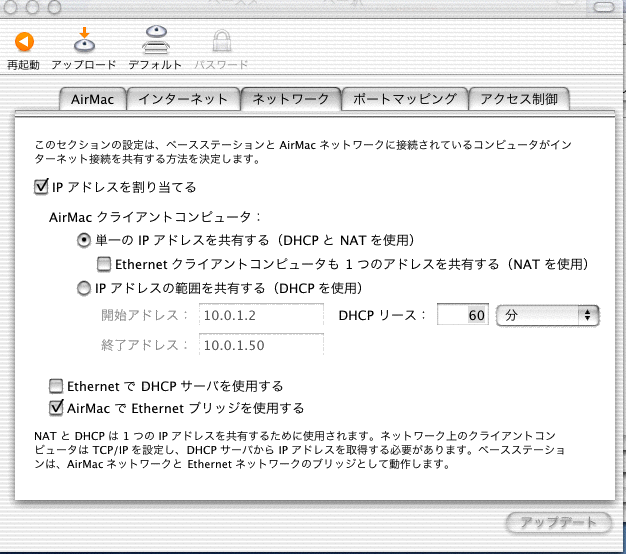Enable Ethernet で DHCP サーバを使用する
626x554 pixels.
pyautogui.click(x=56, y=385)
